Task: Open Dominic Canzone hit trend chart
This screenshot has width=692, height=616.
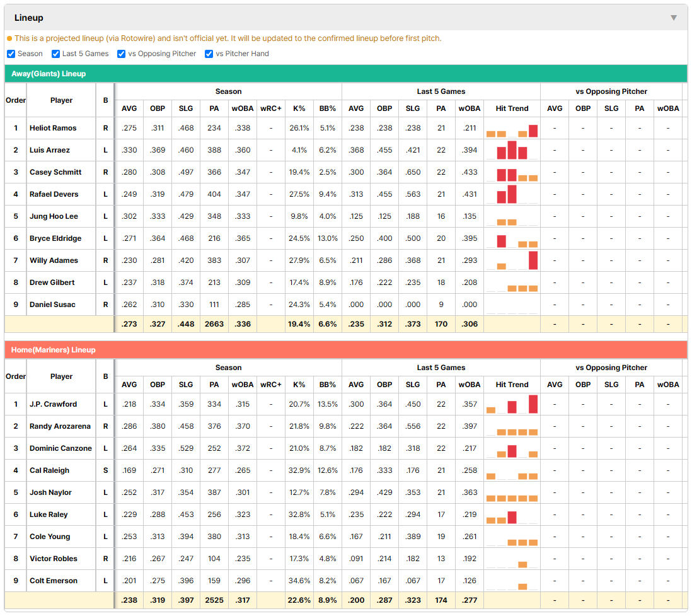Action: (x=512, y=449)
